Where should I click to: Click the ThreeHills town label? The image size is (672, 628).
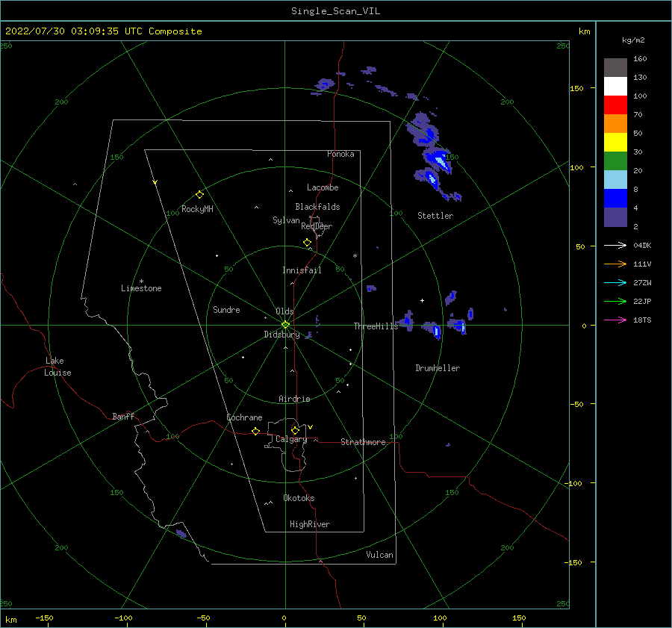tap(376, 326)
